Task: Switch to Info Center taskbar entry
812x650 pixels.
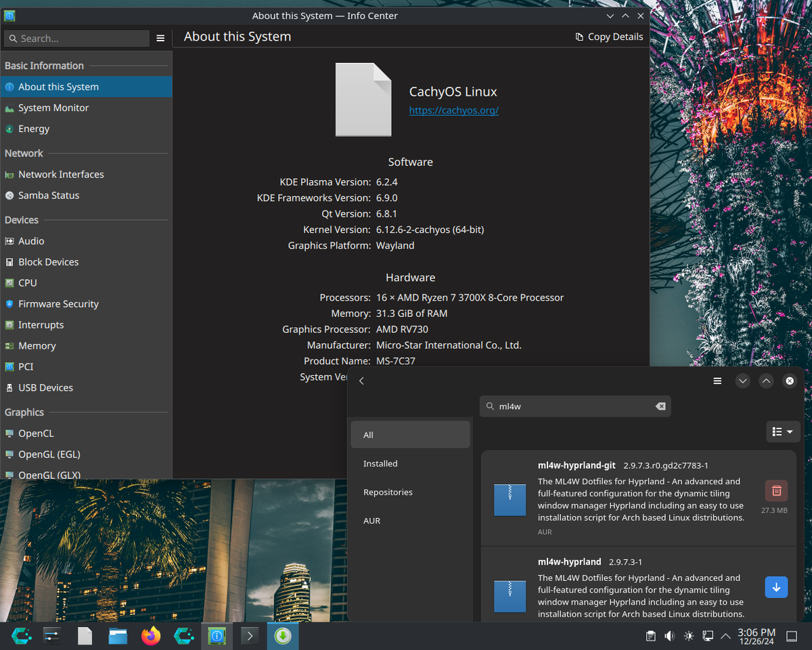Action: 217,636
